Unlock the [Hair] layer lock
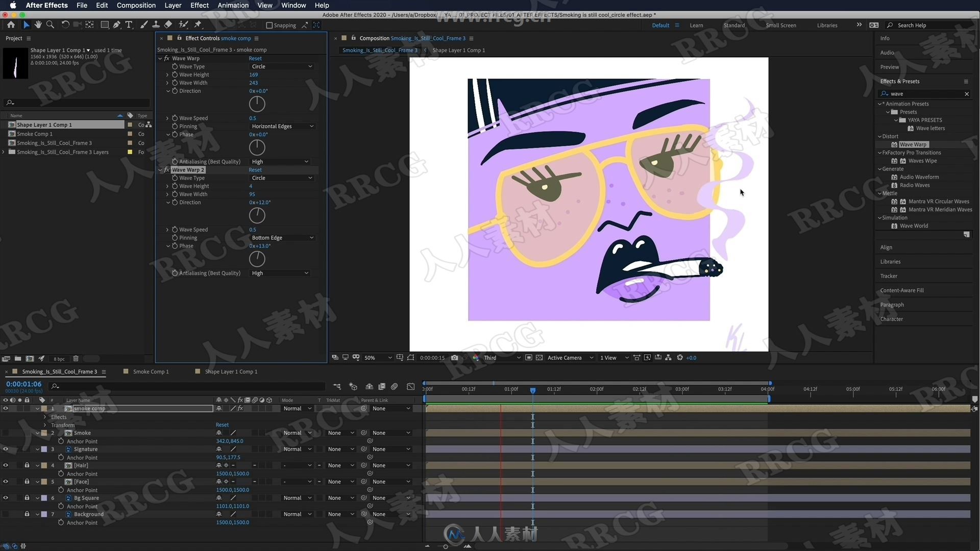 click(x=27, y=465)
